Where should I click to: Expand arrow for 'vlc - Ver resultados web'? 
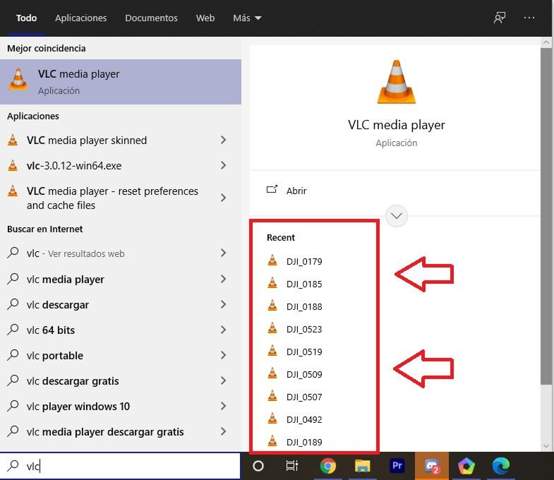[x=223, y=253]
